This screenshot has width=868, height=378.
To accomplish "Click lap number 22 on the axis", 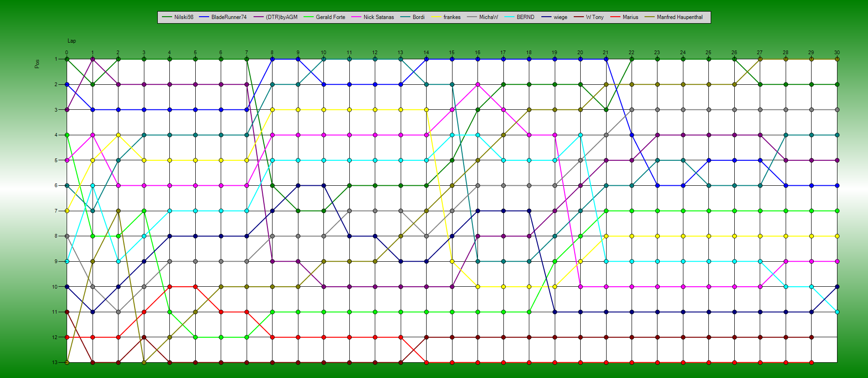I will [x=632, y=52].
